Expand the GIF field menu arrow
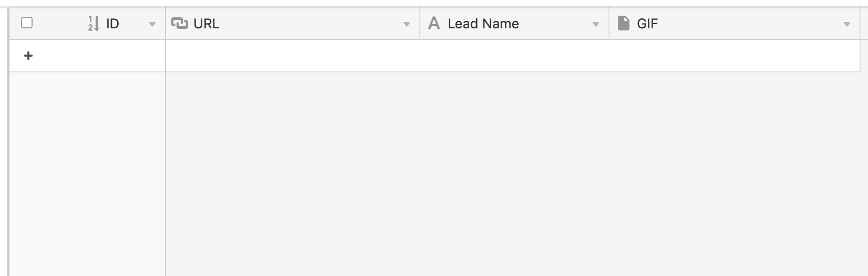Screen dimensions: 868x276 (847, 24)
